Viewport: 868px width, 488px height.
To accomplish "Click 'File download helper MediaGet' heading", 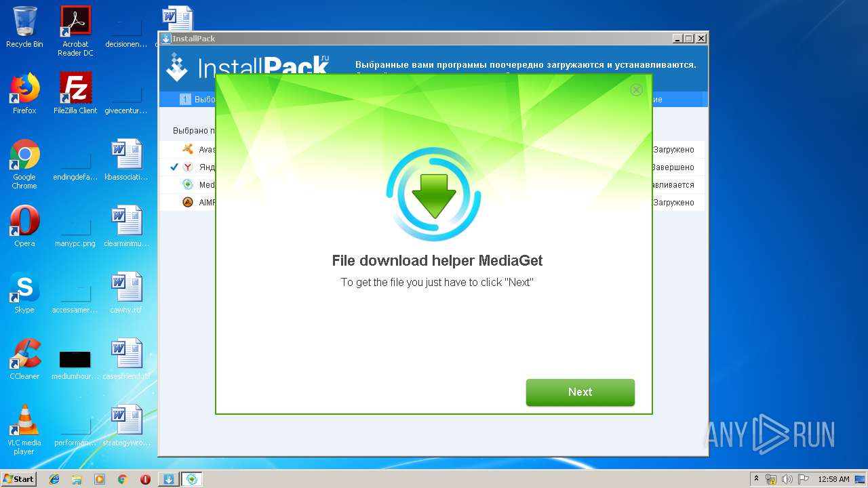I will click(437, 261).
